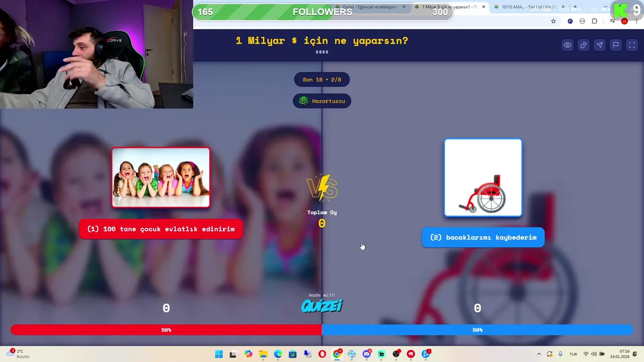
Task: Click the blue 50% vote bar
Action: pos(477,330)
